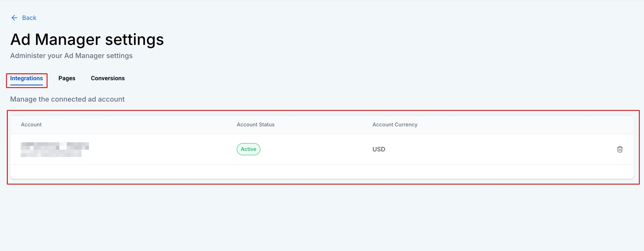This screenshot has width=644, height=251.
Task: Open the Pages tab
Action: [67, 78]
